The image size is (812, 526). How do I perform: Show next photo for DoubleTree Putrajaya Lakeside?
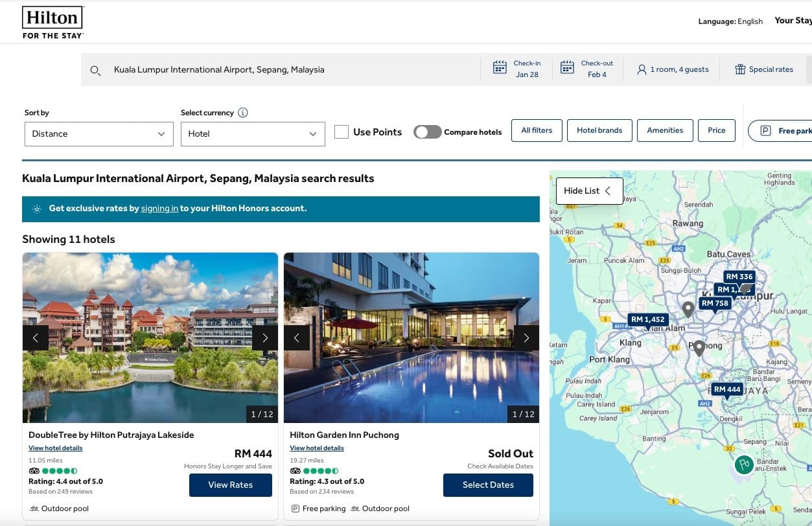264,337
